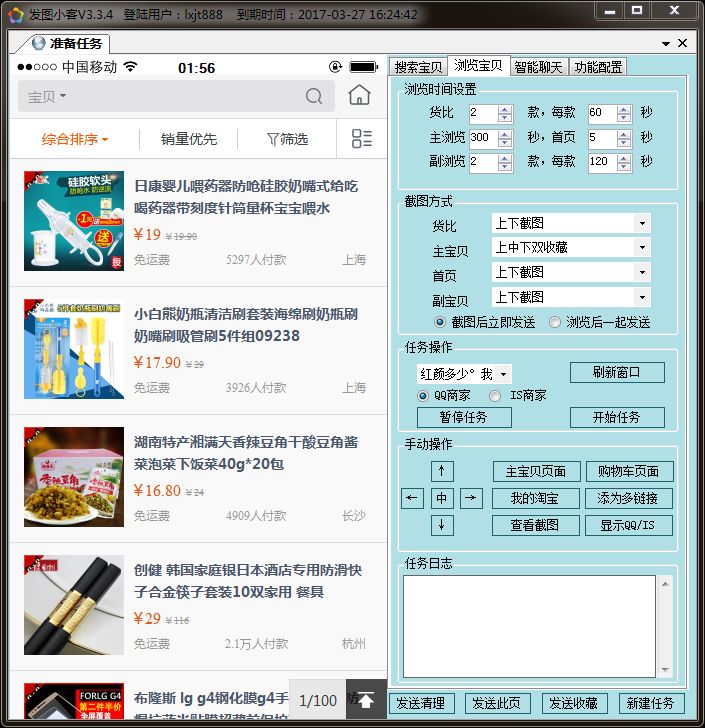Open the tab list dropdown arrow
This screenshot has height=728, width=705.
[666, 44]
